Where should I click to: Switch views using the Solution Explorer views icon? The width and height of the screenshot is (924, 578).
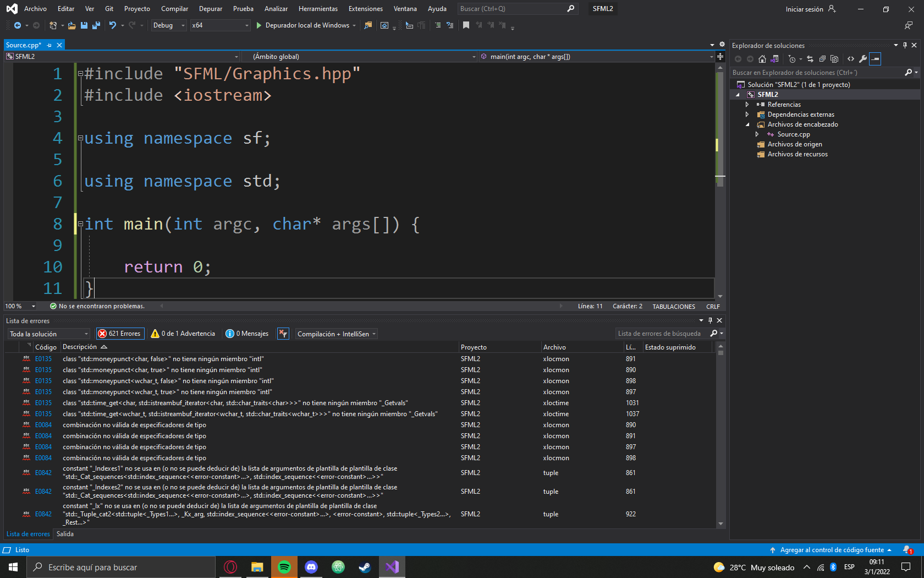point(774,59)
